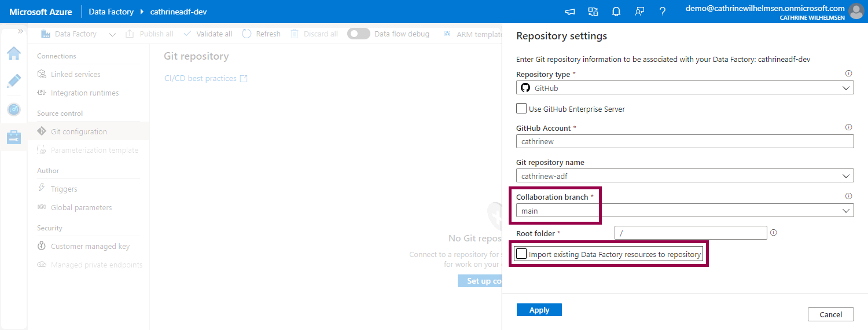Click info icon beside Repository type

pos(848,74)
